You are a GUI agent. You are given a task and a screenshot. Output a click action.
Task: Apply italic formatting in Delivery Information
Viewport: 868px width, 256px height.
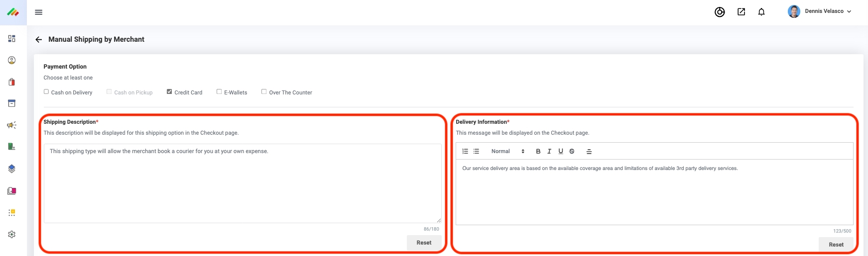pyautogui.click(x=549, y=152)
